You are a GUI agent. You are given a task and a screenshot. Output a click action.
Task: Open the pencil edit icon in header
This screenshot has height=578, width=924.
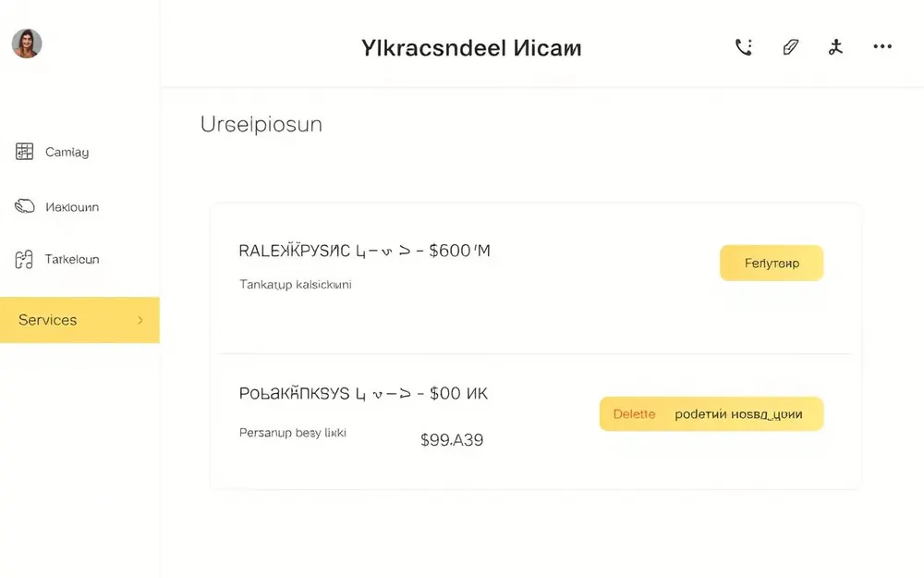[790, 47]
